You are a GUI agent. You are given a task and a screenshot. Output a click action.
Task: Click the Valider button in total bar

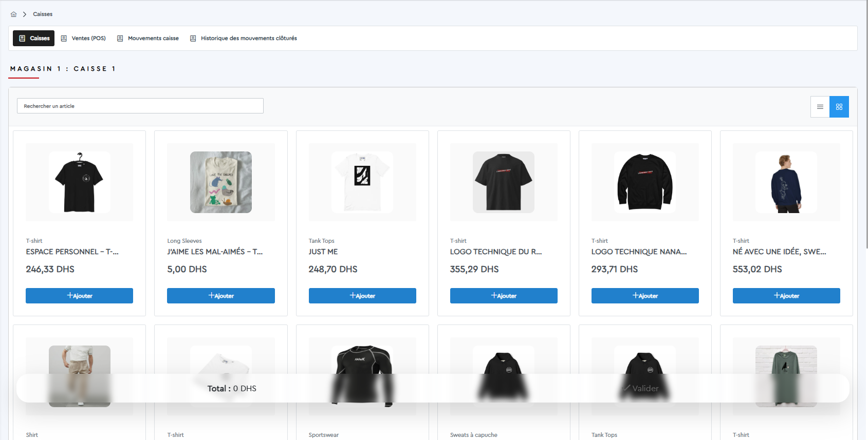point(640,389)
